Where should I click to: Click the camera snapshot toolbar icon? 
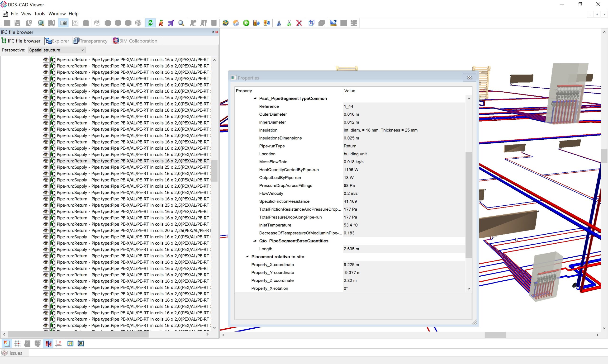(64, 23)
